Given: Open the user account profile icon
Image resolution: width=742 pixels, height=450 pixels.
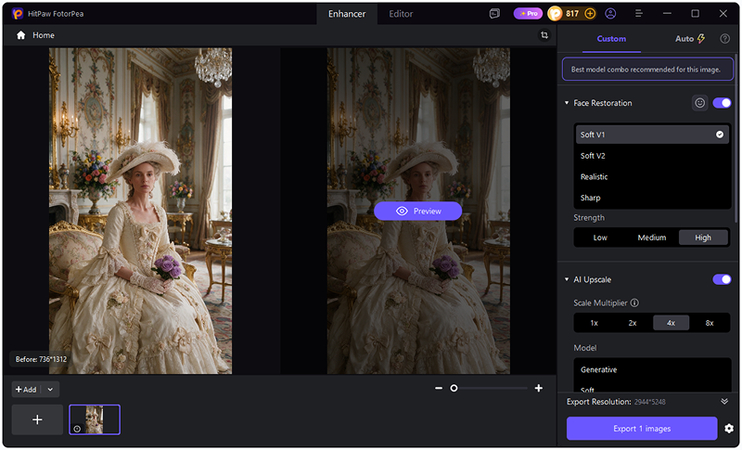Looking at the screenshot, I should 610,14.
